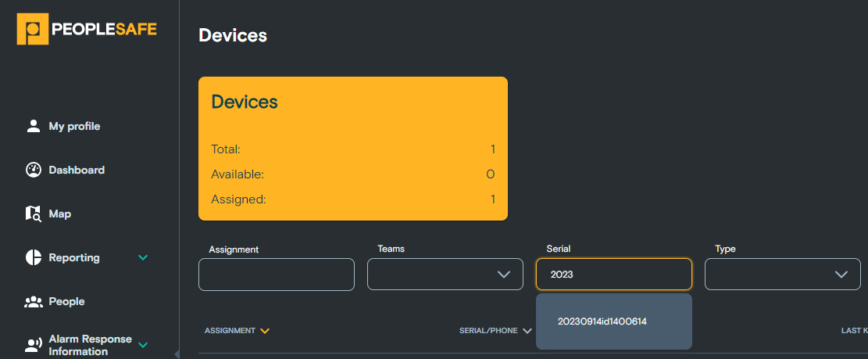Screen dimensions: 868x359
Task: Click the Serial search field
Action: [x=614, y=275]
